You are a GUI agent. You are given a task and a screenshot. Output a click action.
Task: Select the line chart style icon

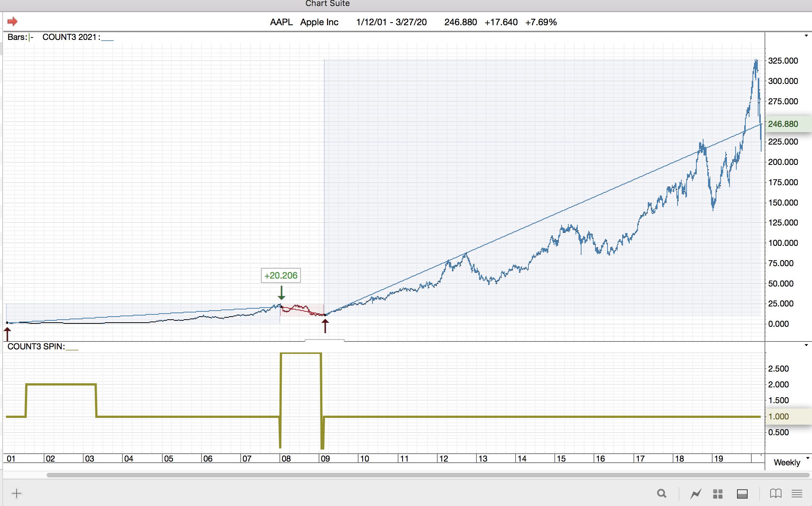click(x=696, y=493)
